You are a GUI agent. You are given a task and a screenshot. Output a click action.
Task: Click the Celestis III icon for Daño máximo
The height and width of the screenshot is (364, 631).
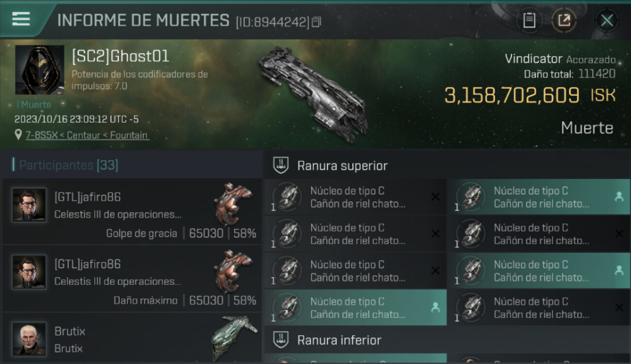[x=233, y=271]
